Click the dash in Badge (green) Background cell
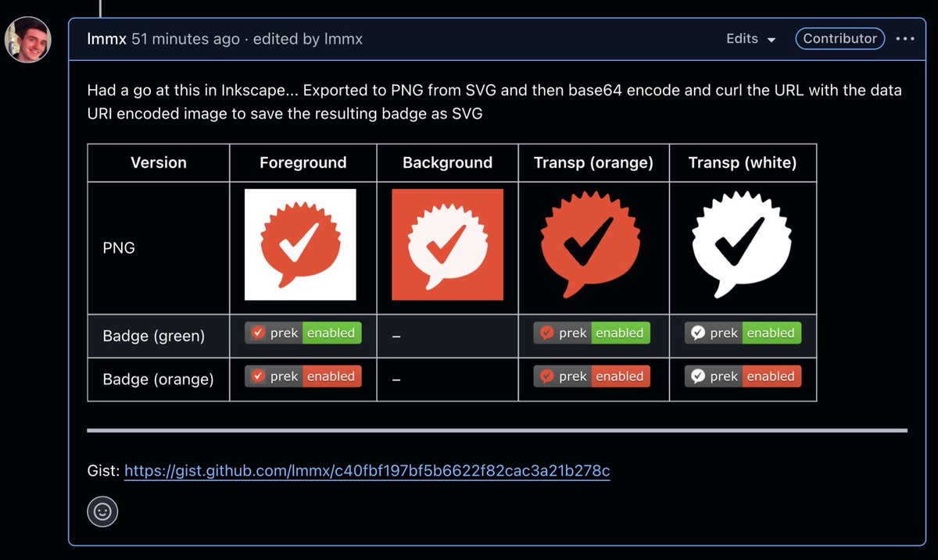 pyautogui.click(x=396, y=337)
